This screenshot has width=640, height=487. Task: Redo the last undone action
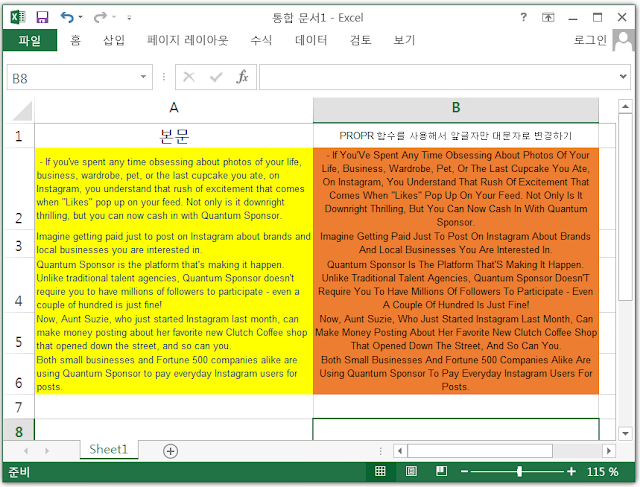[100, 17]
